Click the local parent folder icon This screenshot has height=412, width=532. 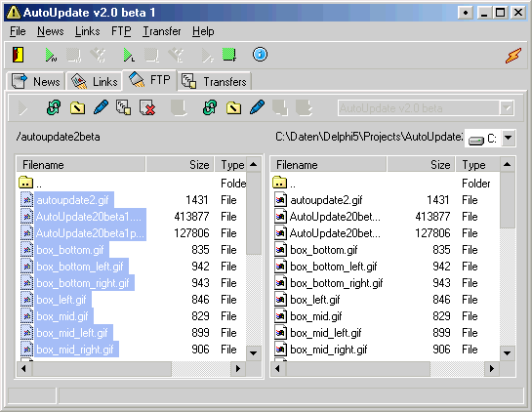pos(279,183)
